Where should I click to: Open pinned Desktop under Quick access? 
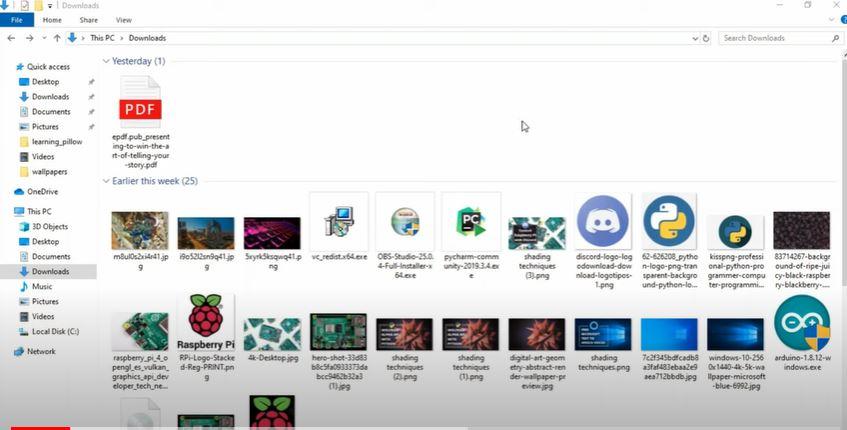pos(45,82)
